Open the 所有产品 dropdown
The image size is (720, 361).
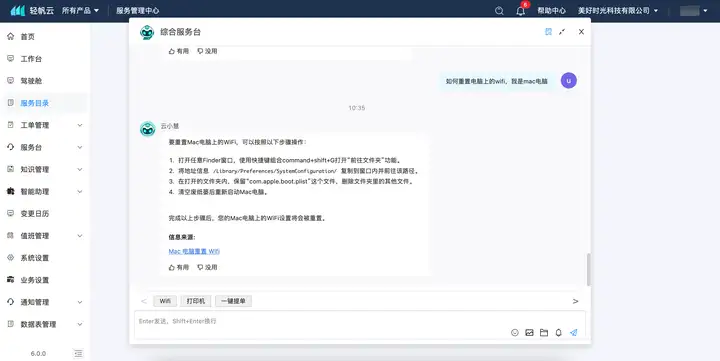click(x=80, y=10)
